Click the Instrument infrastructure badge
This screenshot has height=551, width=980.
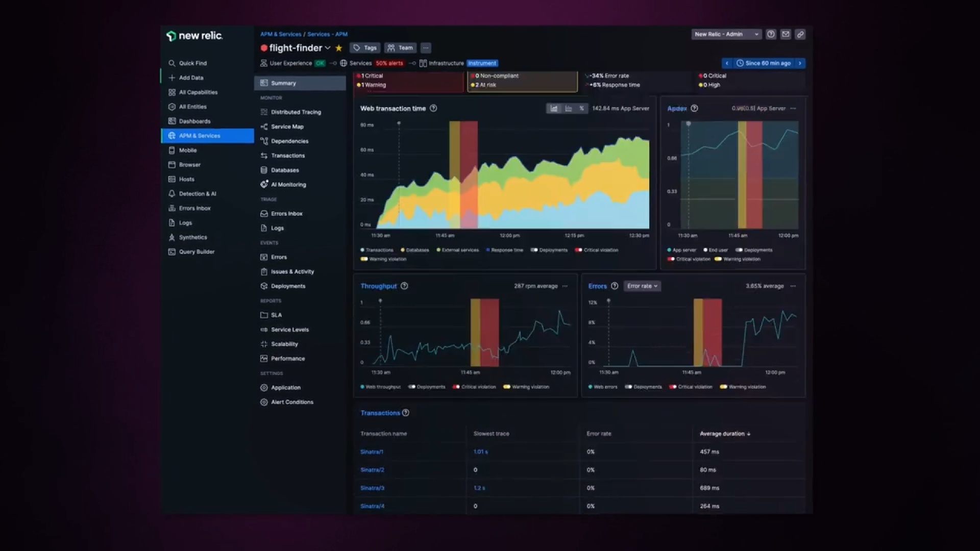click(482, 63)
